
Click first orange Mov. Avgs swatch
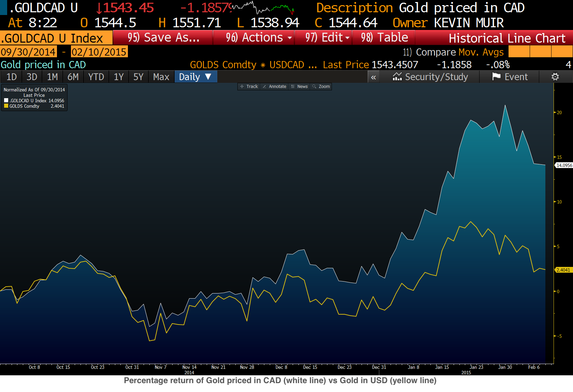pyautogui.click(x=519, y=51)
